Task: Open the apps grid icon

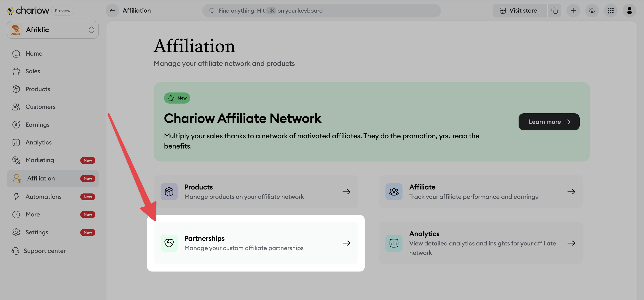Action: point(611,10)
